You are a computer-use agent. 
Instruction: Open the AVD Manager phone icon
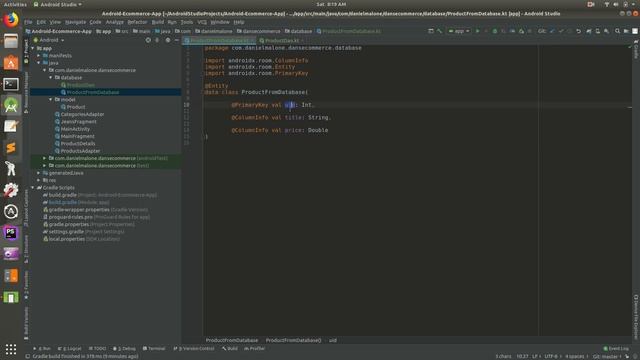pyautogui.click(x=598, y=31)
